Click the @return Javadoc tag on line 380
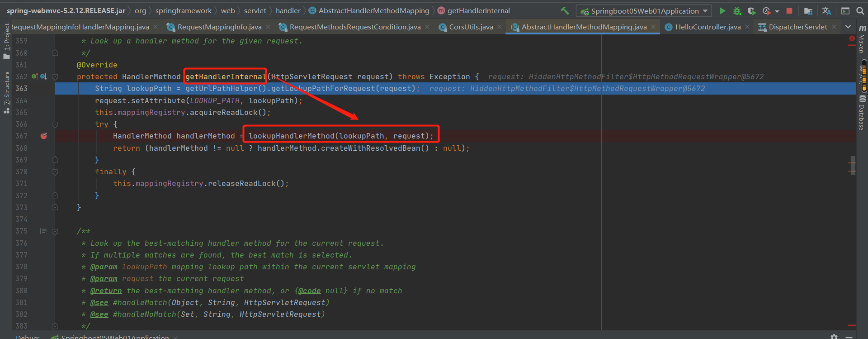The width and height of the screenshot is (868, 339). pos(106,291)
